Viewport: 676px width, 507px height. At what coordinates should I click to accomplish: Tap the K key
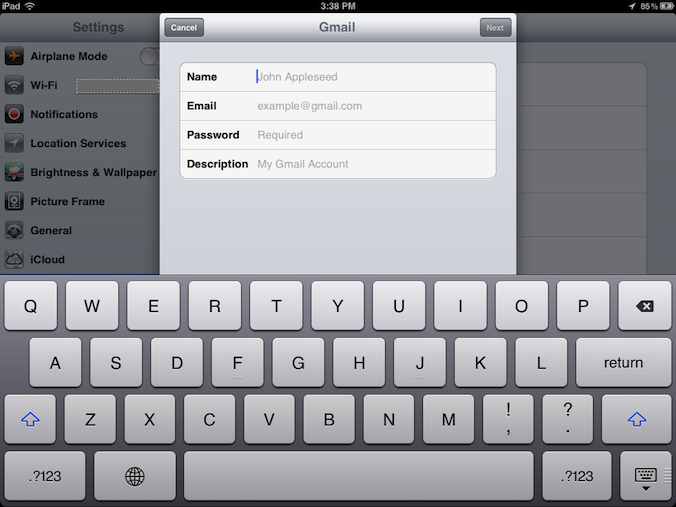click(480, 362)
